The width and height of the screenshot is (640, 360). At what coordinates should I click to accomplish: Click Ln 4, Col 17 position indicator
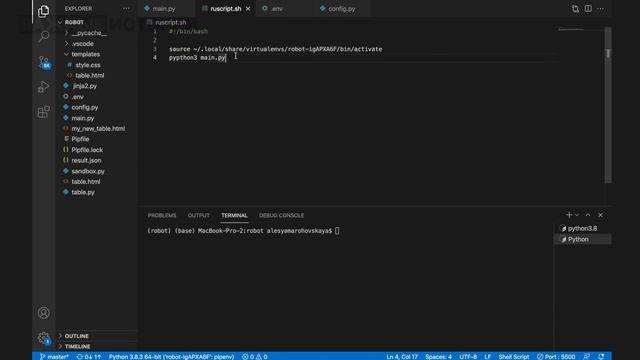(x=402, y=356)
